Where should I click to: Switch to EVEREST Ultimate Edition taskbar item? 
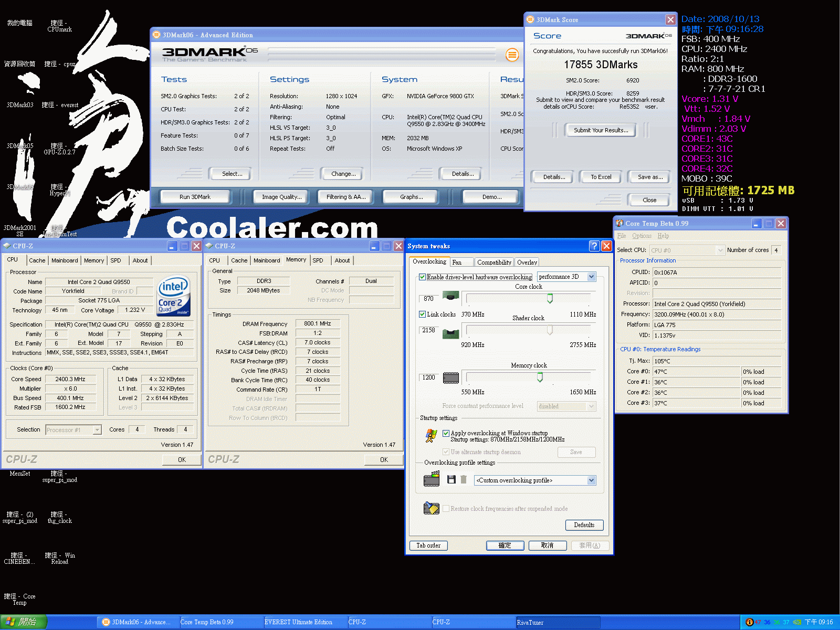(x=306, y=622)
